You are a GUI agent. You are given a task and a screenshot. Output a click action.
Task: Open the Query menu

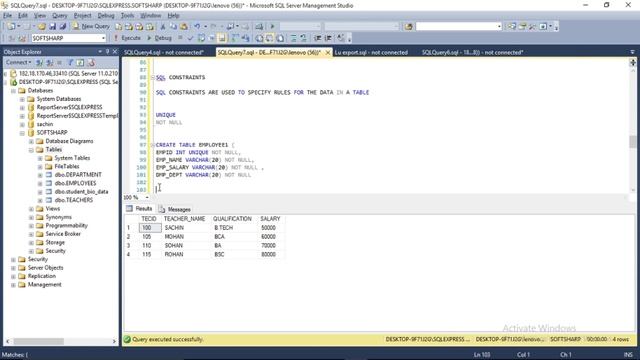(x=60, y=16)
